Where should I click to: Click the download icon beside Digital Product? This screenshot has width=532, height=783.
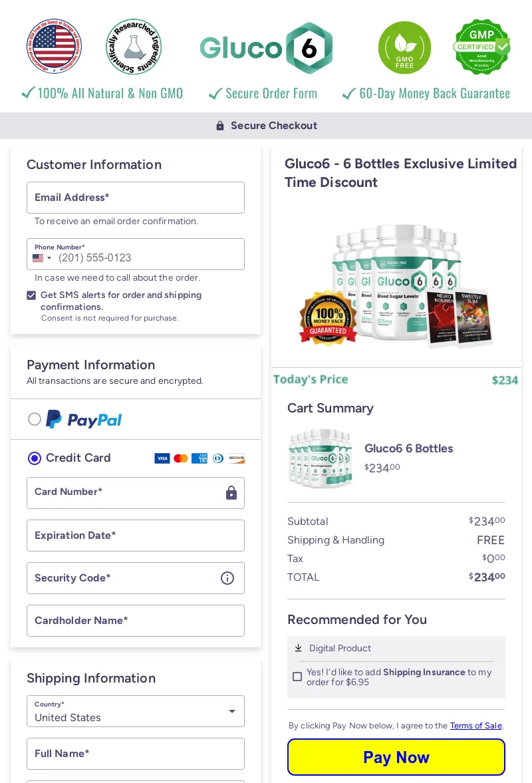[299, 648]
